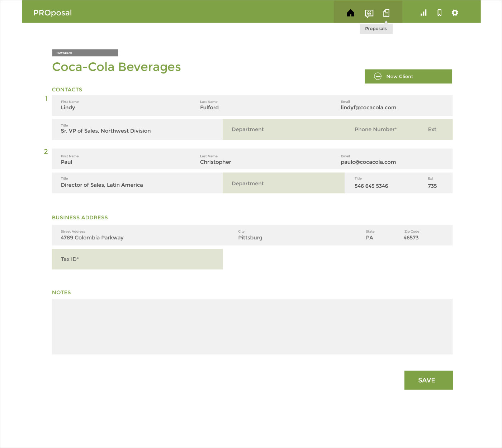The image size is (502, 448).
Task: Click the plus icon in New Client
Action: 378,76
